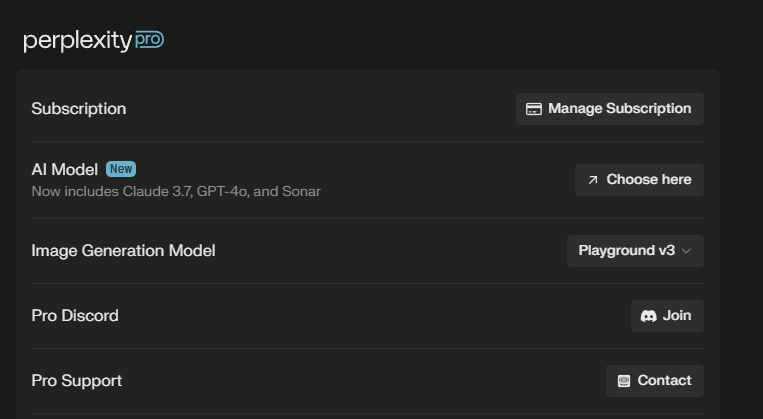Click the Pro Support row label
763x419 pixels.
[x=77, y=381]
